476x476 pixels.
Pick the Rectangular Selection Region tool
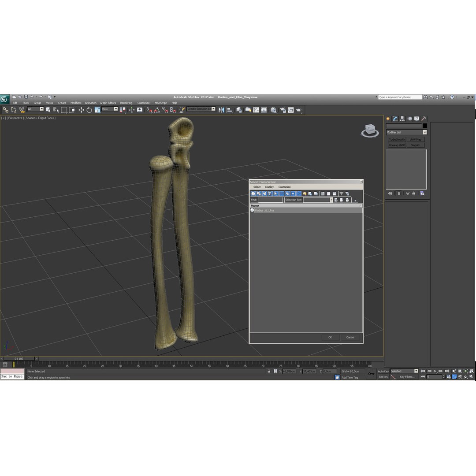pyautogui.click(x=64, y=110)
